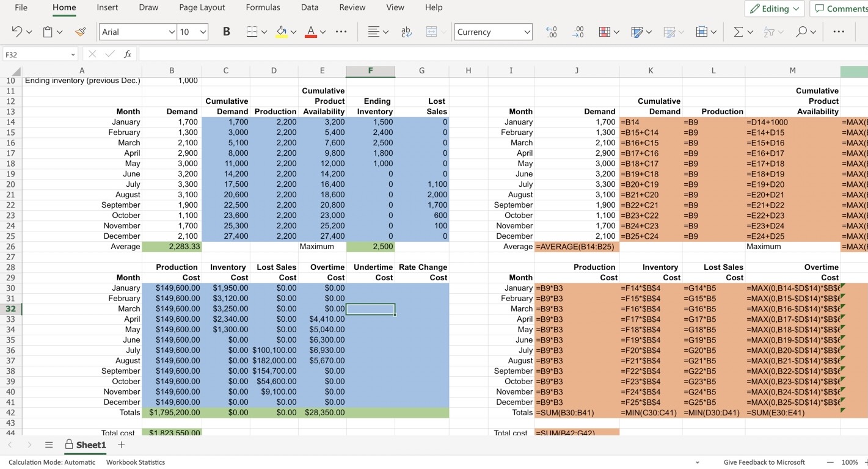Screen dimensions: 868x469
Task: Apply bold formatting to the selection
Action: pyautogui.click(x=226, y=32)
